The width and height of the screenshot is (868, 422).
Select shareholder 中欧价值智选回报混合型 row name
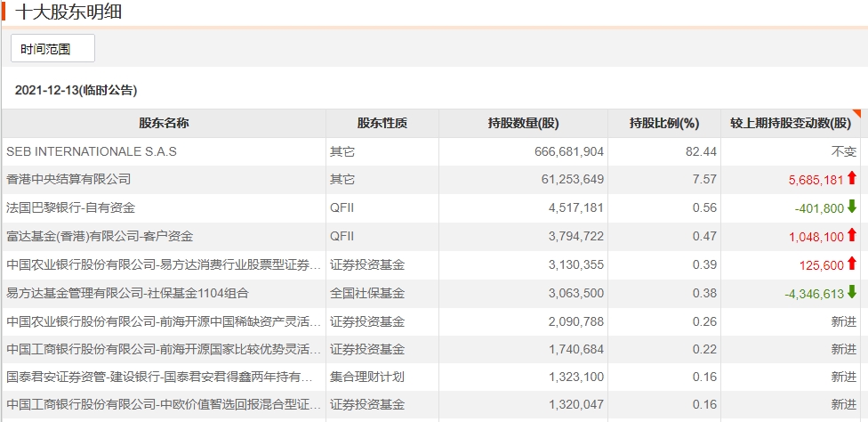(x=164, y=405)
